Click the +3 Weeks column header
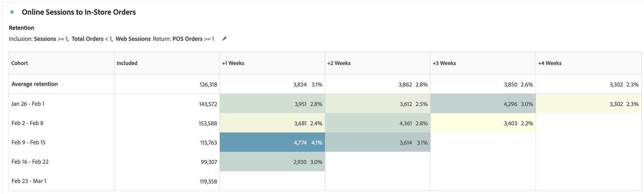Screen dimensions: 644x194 click(x=444, y=63)
